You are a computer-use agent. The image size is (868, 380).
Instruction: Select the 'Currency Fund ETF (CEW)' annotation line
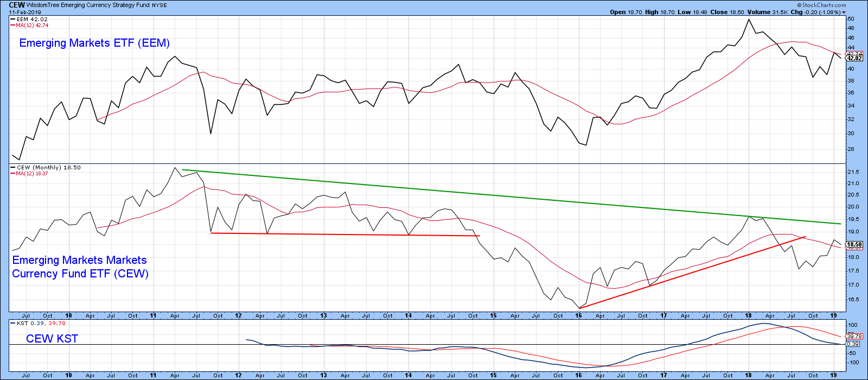[x=80, y=274]
